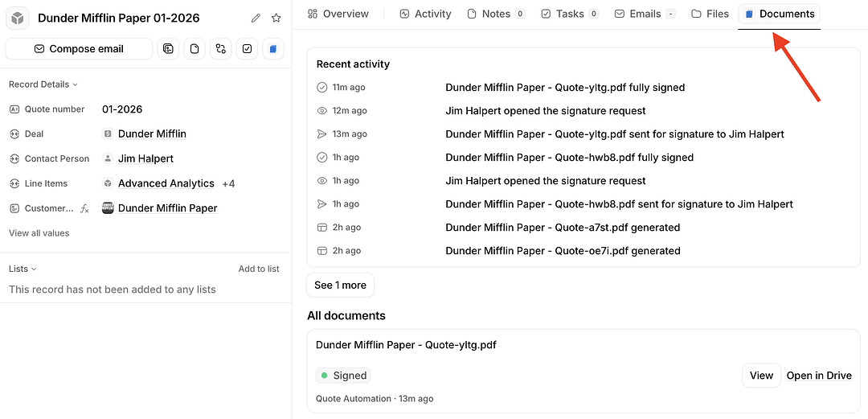
Task: Click the first icon button after Compose email
Action: pyautogui.click(x=168, y=49)
